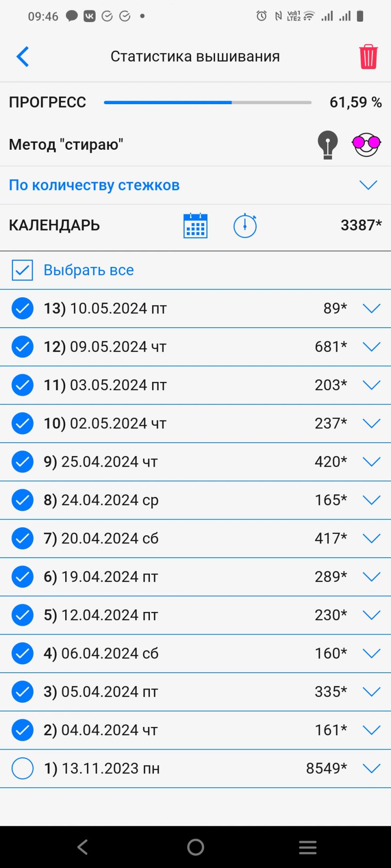Open По количеству стежков dropdown

click(368, 185)
